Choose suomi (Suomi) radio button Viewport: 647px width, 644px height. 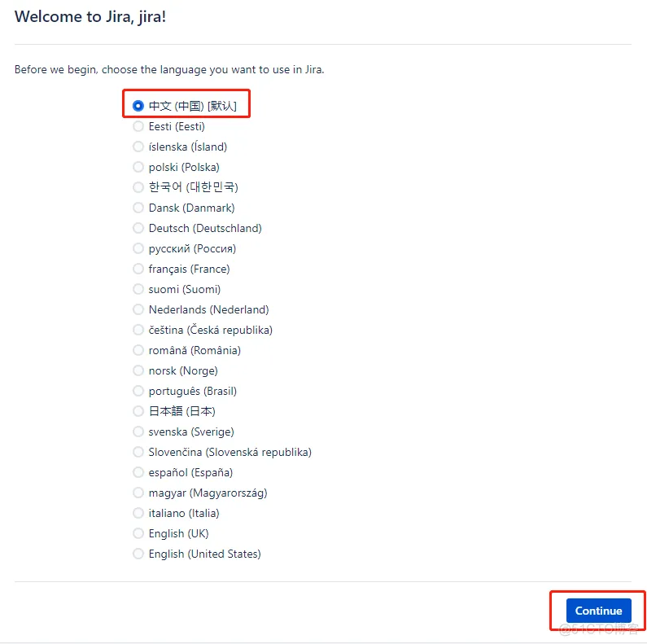coord(138,289)
